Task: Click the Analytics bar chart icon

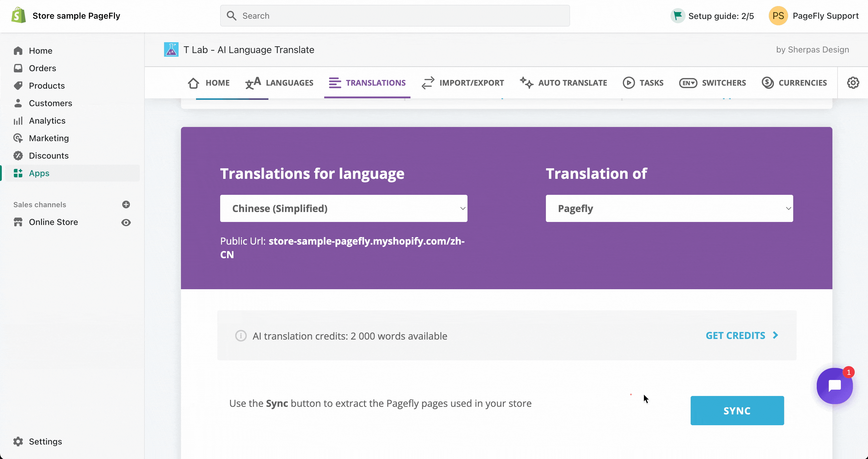Action: click(x=18, y=121)
